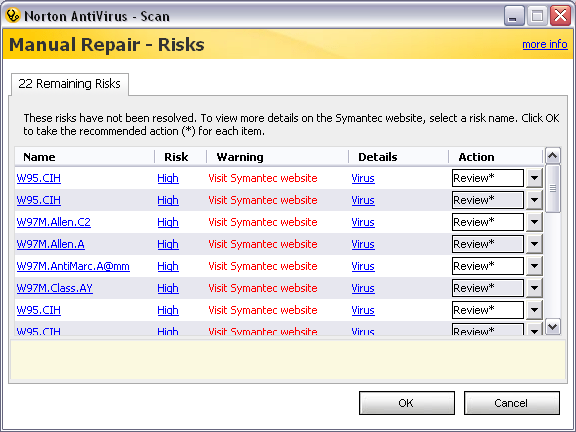The image size is (576, 432).
Task: Click the risk list scrollbar down arrow
Action: 553,326
